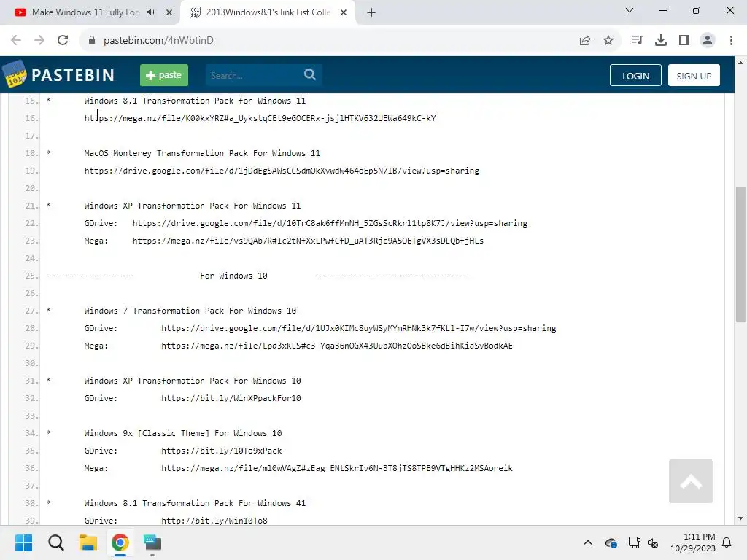Click 'Windows XP Transformation Pack For Windows 10' text
Viewport: 747px width, 560px height.
[x=193, y=381]
